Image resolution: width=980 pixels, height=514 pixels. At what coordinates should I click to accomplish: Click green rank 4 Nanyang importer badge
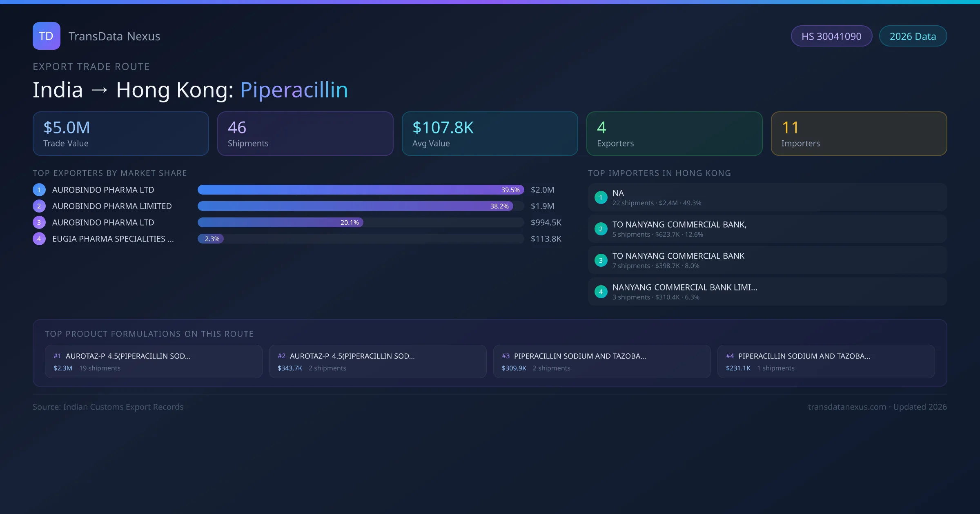pos(601,292)
